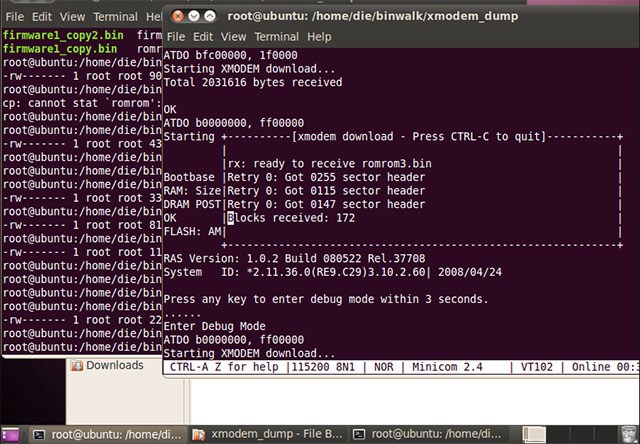
Task: Maximize the xmodem_dump terminal window
Action: tap(209, 16)
